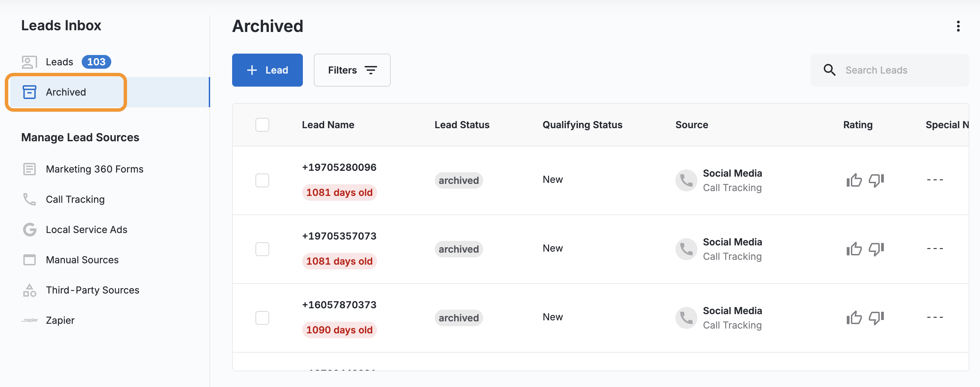Screen dimensions: 980x387
Task: Open Marketing 360 Forms source
Action: (x=94, y=169)
